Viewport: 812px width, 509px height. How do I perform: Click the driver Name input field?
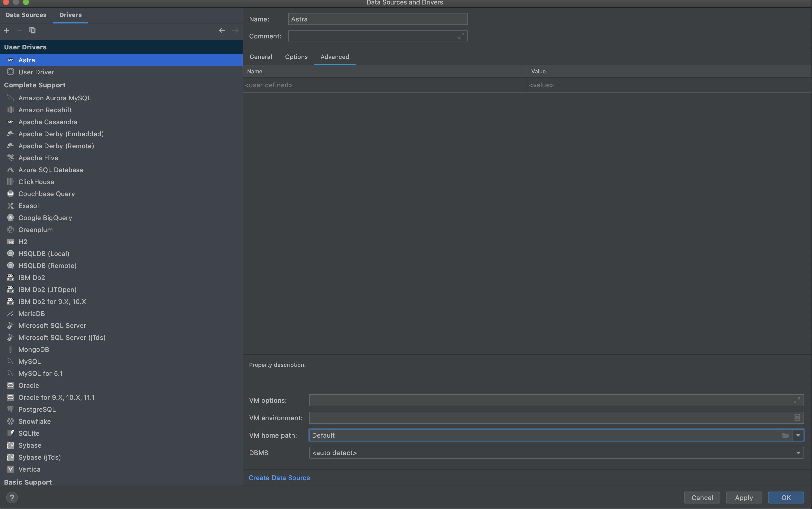(378, 19)
